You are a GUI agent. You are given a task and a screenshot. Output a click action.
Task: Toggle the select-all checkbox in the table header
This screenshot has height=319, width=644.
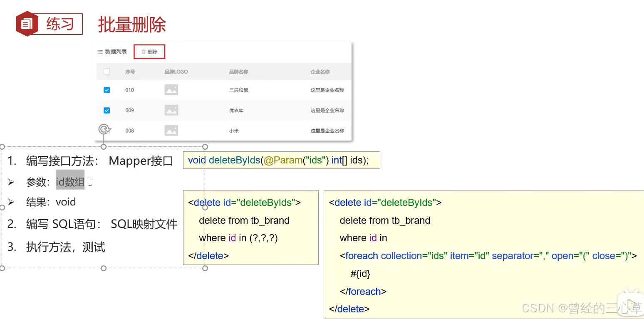pos(107,72)
